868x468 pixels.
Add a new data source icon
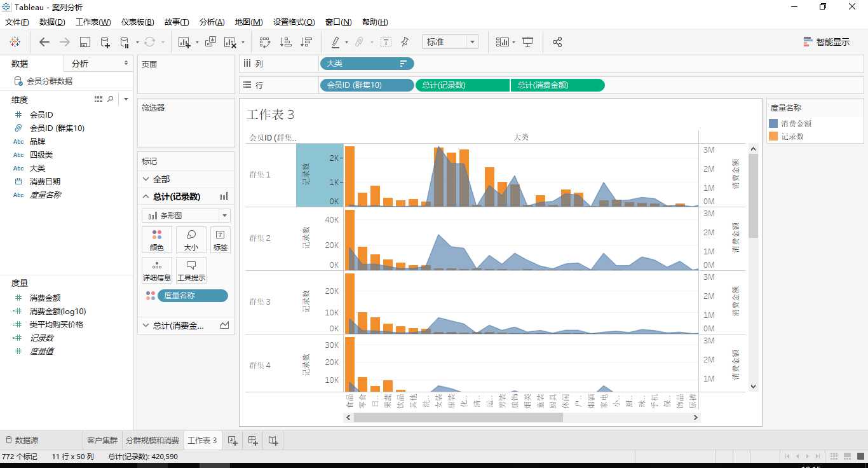[105, 43]
